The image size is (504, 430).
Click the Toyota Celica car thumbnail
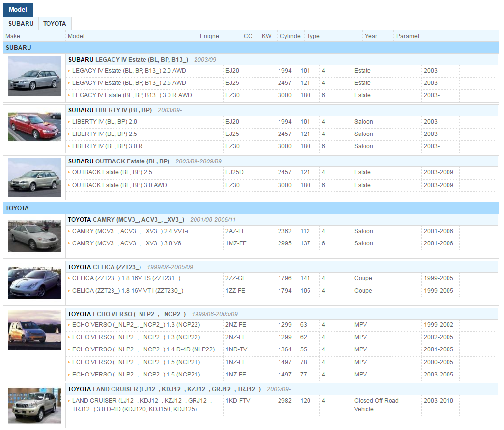click(x=34, y=283)
